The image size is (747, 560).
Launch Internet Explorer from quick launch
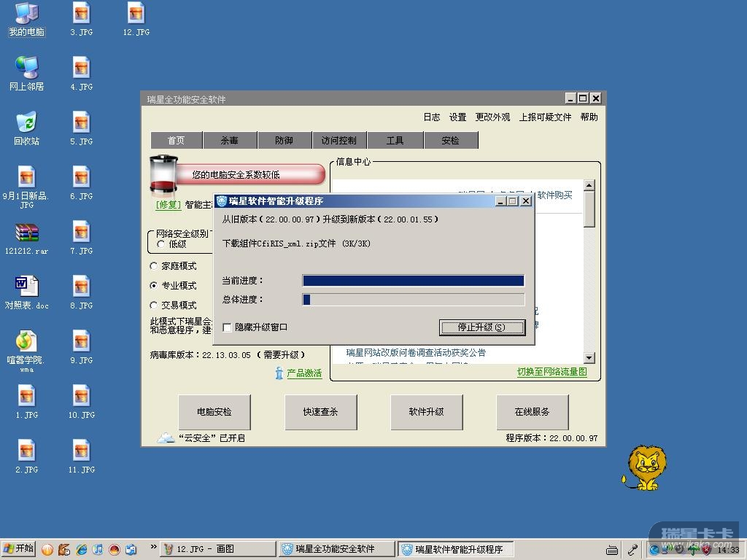tap(82, 549)
